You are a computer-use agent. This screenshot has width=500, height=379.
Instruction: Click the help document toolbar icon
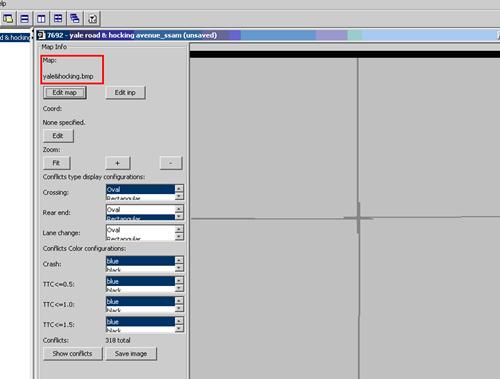92,18
